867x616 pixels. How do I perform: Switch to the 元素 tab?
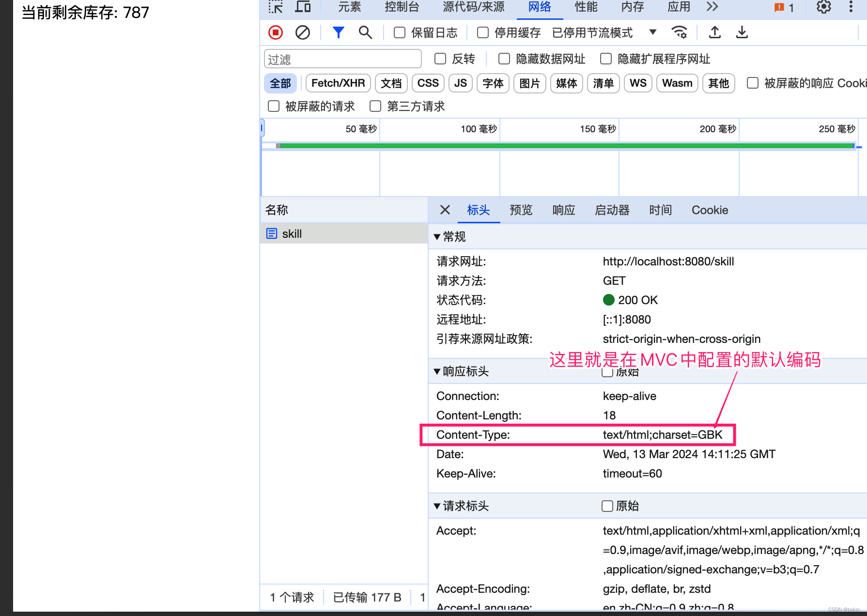(x=350, y=7)
